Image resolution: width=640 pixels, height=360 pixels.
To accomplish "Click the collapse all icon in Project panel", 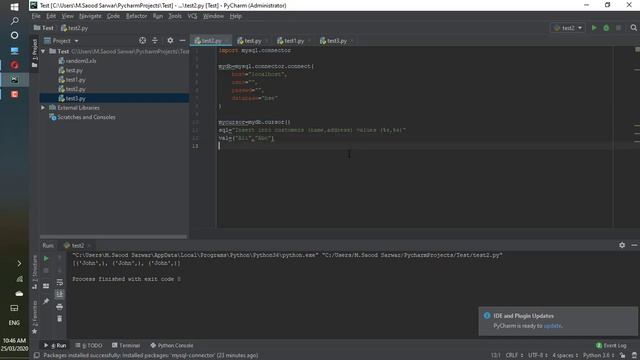I will click(155, 40).
